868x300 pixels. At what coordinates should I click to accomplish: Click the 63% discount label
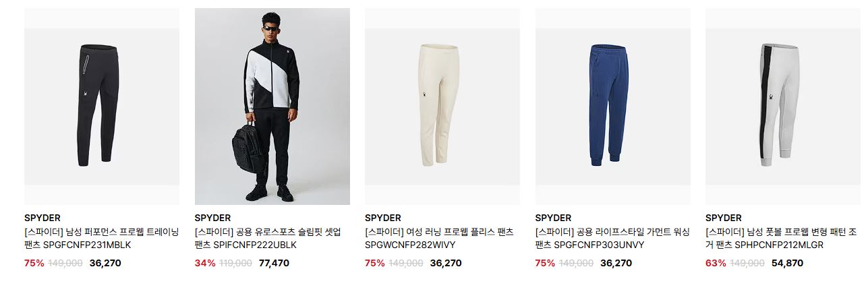(716, 263)
